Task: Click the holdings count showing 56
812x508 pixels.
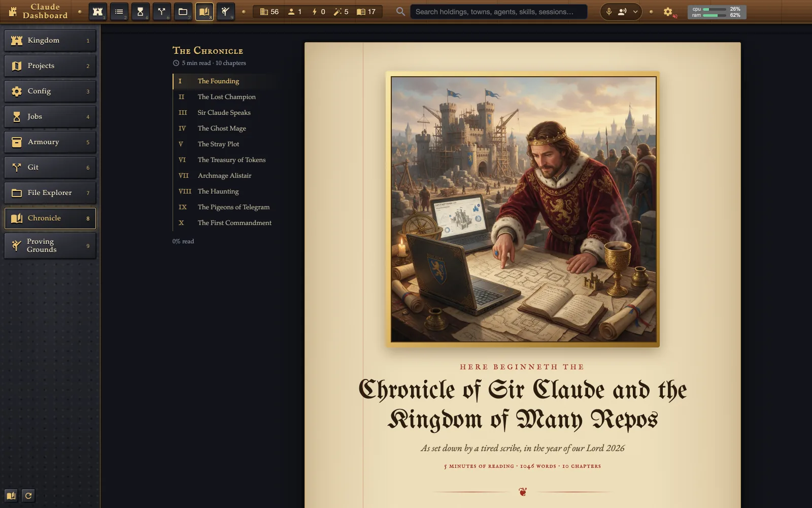Action: (269, 12)
